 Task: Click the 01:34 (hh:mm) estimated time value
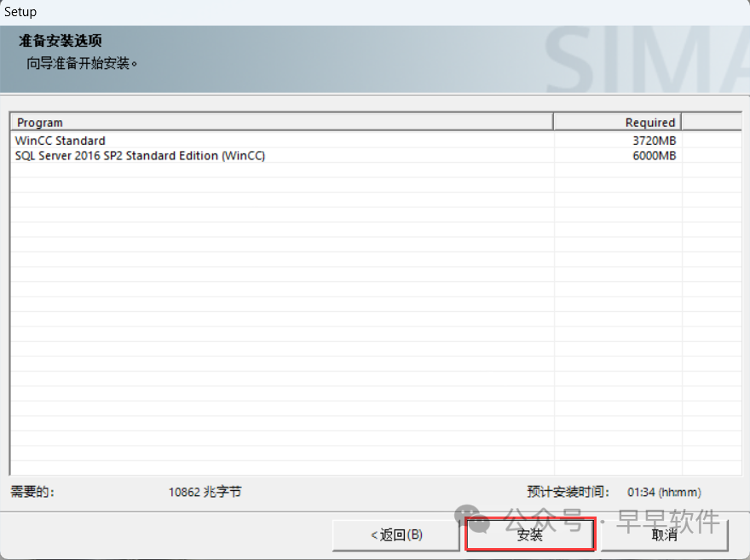664,492
